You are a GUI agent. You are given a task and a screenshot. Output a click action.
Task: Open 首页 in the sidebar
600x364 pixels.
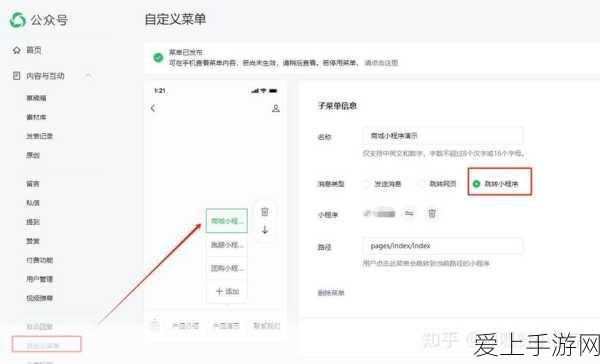click(x=34, y=50)
